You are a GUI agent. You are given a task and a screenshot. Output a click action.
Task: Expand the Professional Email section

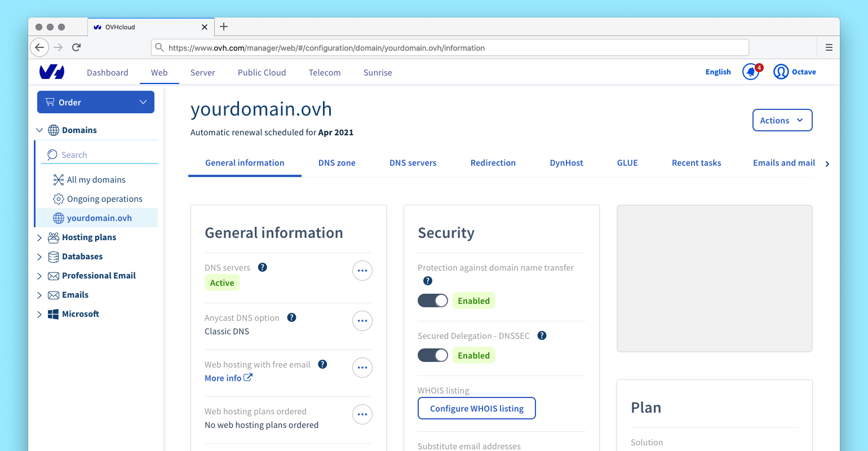tap(39, 276)
